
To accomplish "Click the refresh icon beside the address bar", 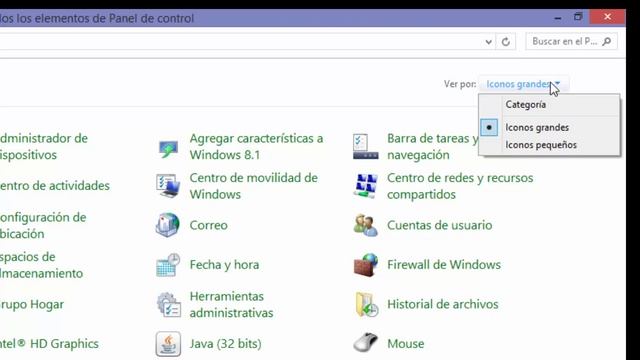I will click(506, 42).
